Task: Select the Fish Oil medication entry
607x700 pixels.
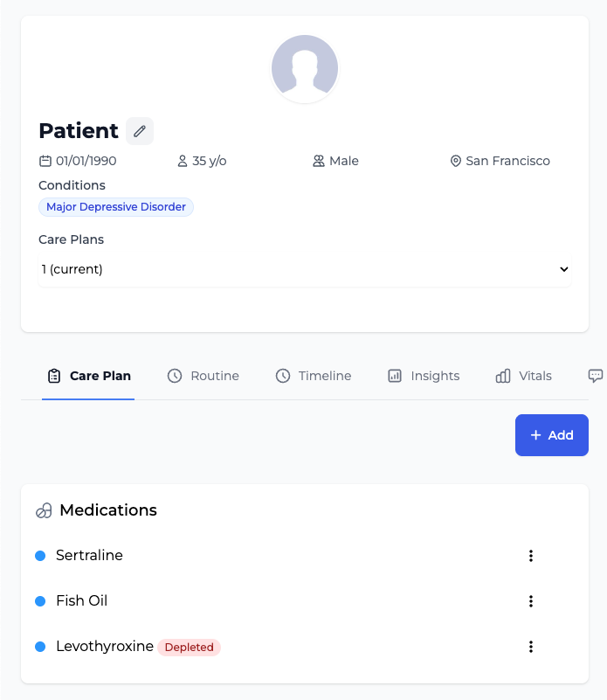Action: (x=81, y=601)
